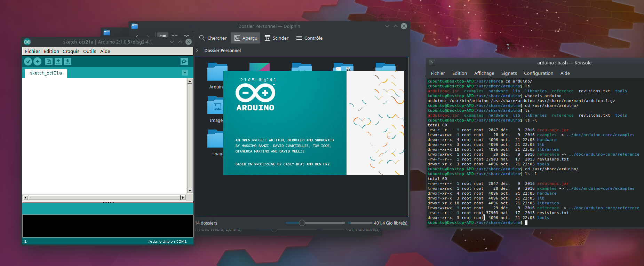Open the Aide menu in Arduino IDE
Viewport: 644px width, 266px height.
[x=105, y=51]
